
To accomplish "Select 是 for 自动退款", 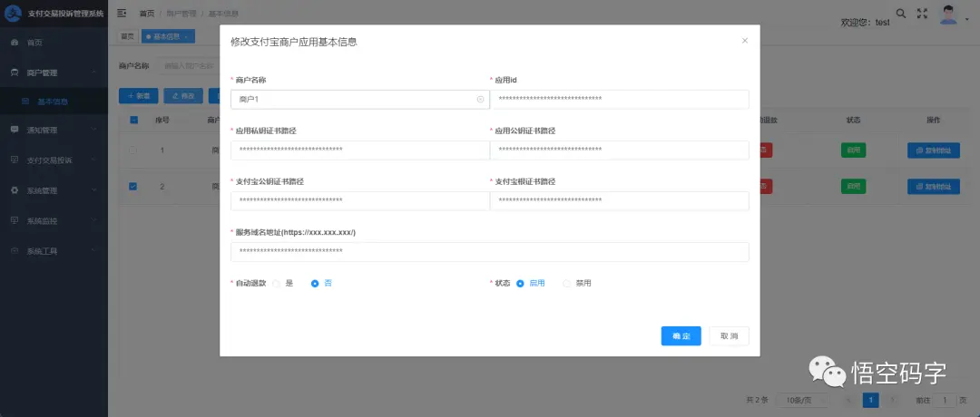I will point(276,284).
